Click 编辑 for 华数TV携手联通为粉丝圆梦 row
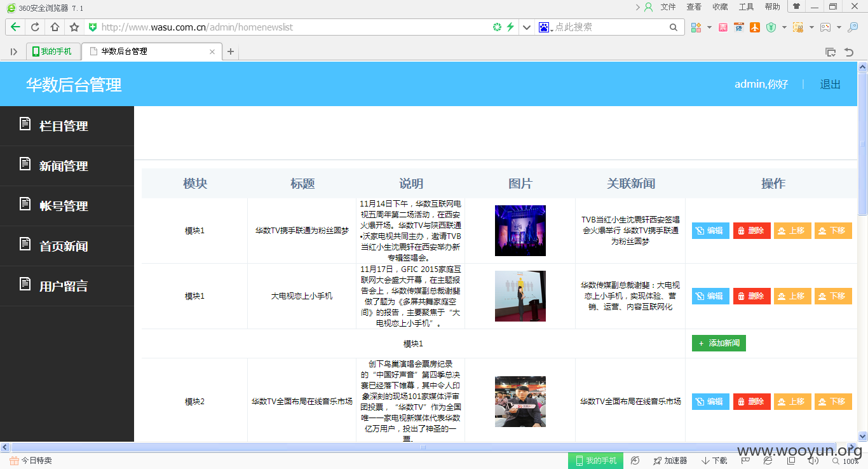Image resolution: width=868 pixels, height=469 pixels. pyautogui.click(x=710, y=231)
